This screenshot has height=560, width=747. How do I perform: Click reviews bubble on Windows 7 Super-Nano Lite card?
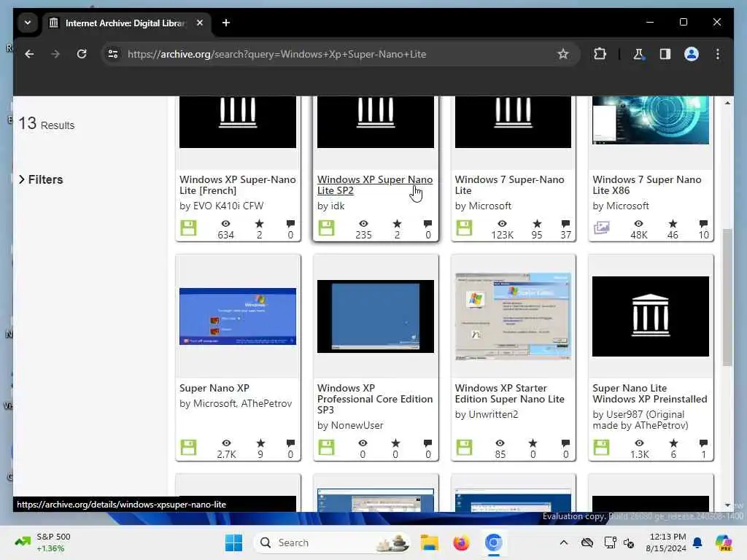[x=565, y=224]
